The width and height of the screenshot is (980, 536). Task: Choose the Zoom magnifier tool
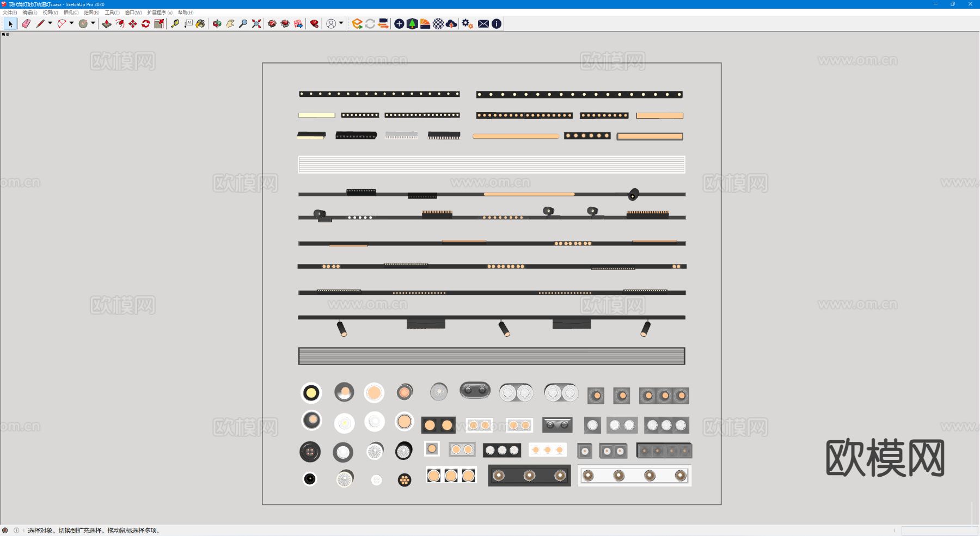tap(243, 24)
